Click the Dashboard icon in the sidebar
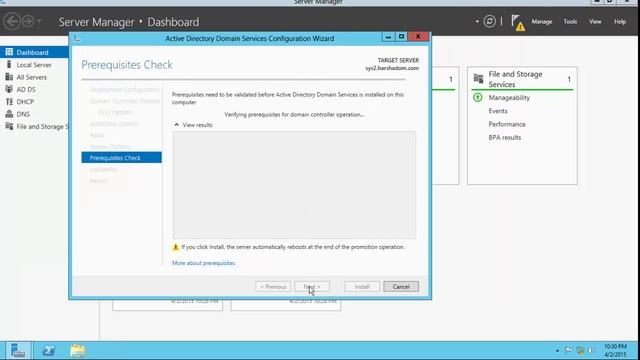The height and width of the screenshot is (360, 640). pyautogui.click(x=9, y=52)
